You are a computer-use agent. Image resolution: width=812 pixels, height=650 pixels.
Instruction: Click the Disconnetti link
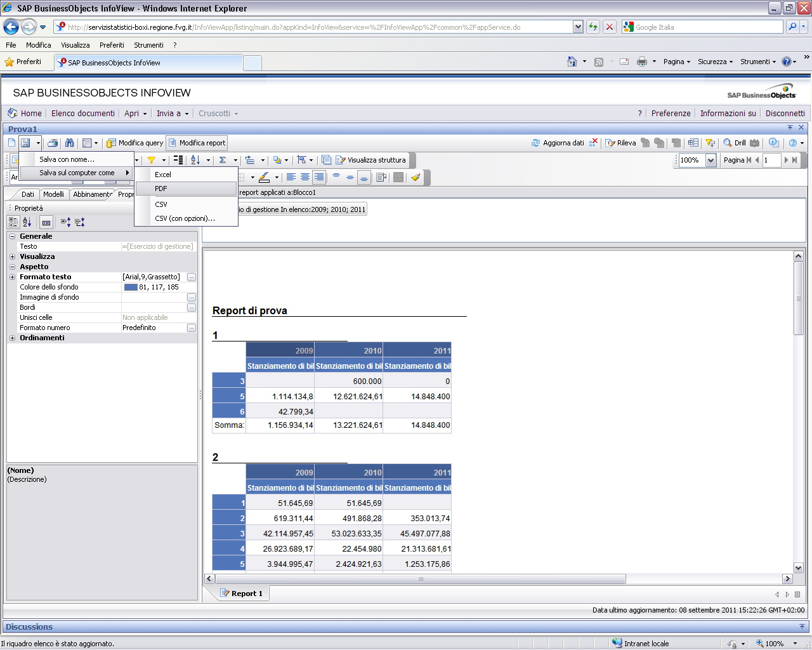point(785,113)
